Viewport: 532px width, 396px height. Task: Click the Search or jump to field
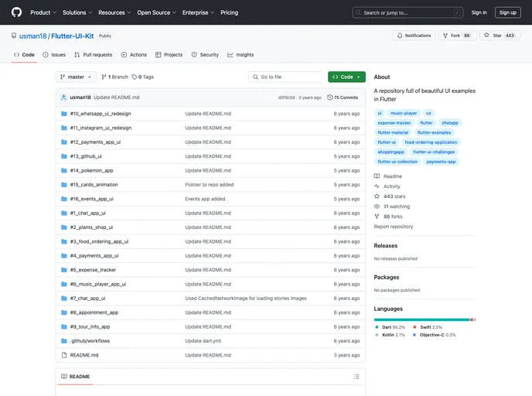(408, 12)
